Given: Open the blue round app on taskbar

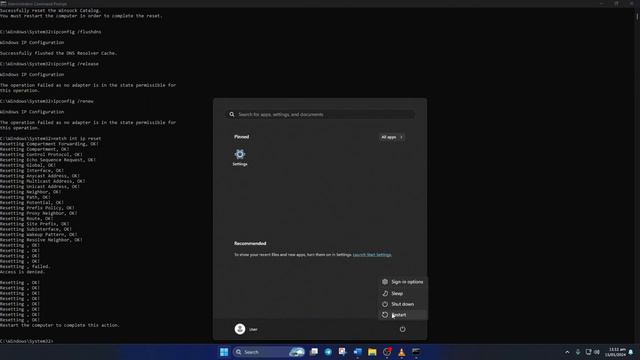Looking at the screenshot, I should tap(328, 352).
